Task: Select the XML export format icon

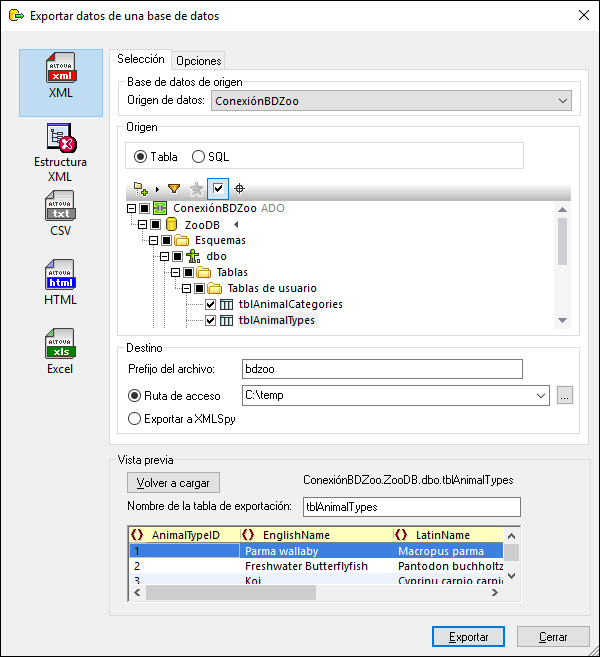Action: pyautogui.click(x=60, y=81)
